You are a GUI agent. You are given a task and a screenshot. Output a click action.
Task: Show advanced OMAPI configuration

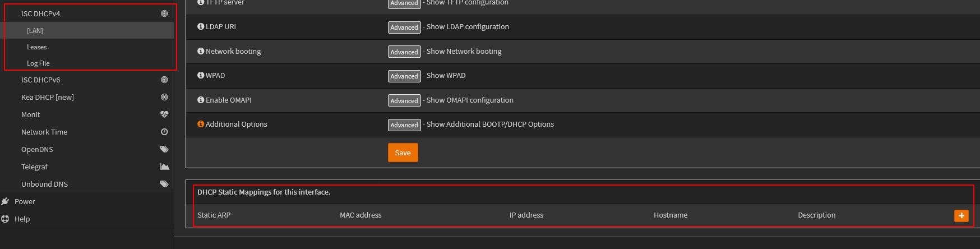coord(404,100)
